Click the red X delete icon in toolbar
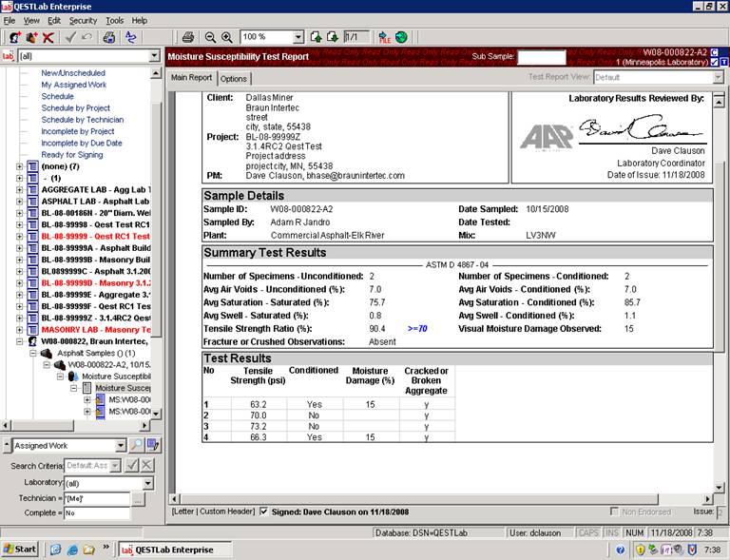 [x=48, y=37]
